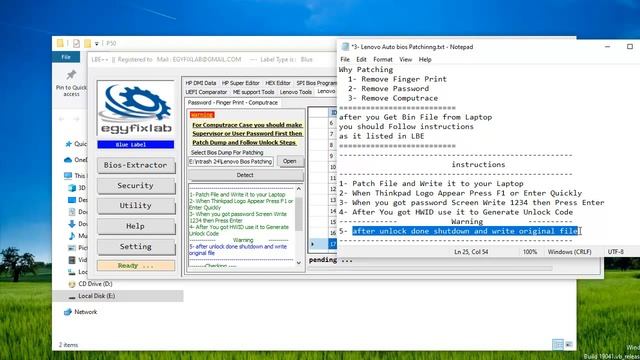Click the 'Why Patching' line in Notepad
Viewport: 640px width, 360px height.
click(366, 69)
